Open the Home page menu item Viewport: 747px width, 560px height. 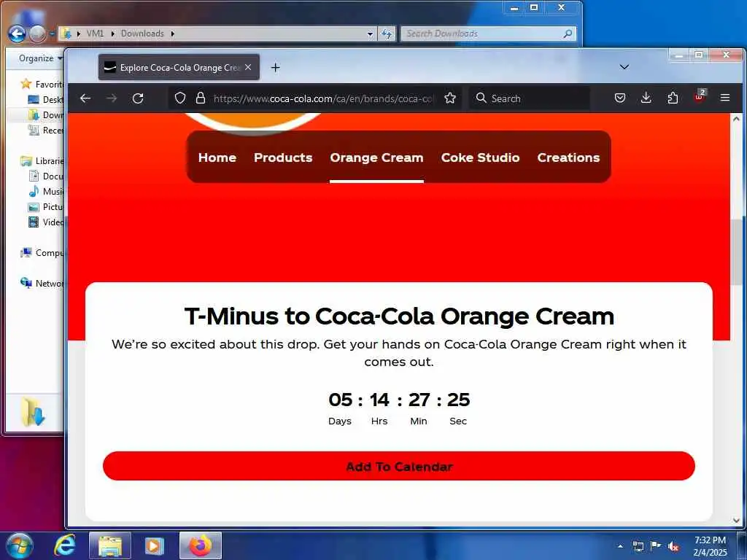point(217,157)
